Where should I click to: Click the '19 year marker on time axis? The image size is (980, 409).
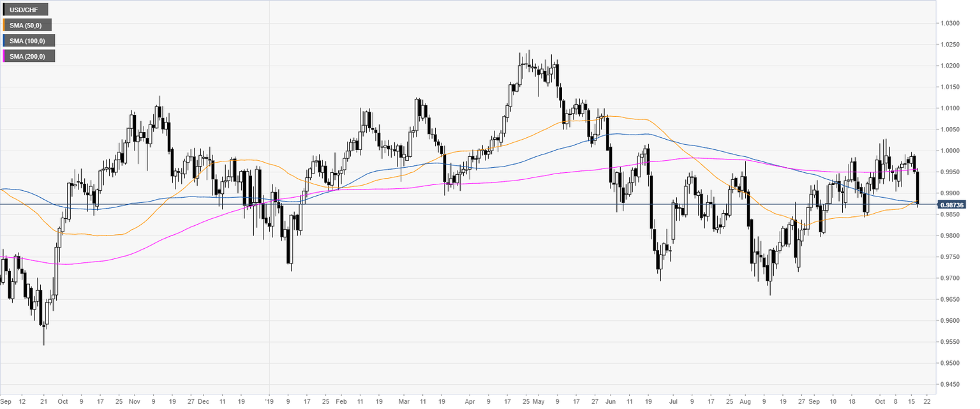(x=269, y=402)
